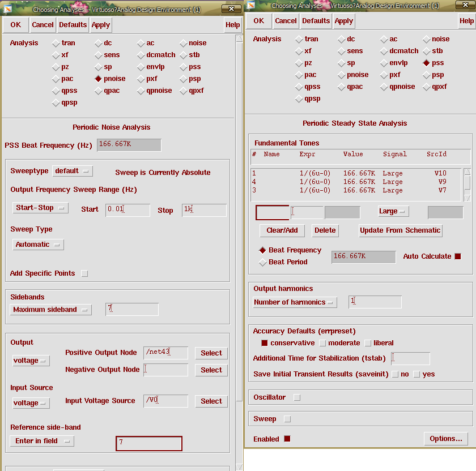
Task: Click the Start frequency field
Action: point(128,210)
